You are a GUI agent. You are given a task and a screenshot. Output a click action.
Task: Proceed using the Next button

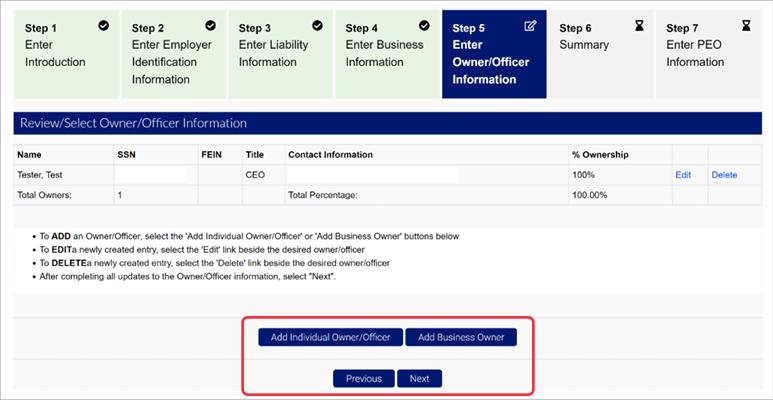(x=419, y=379)
